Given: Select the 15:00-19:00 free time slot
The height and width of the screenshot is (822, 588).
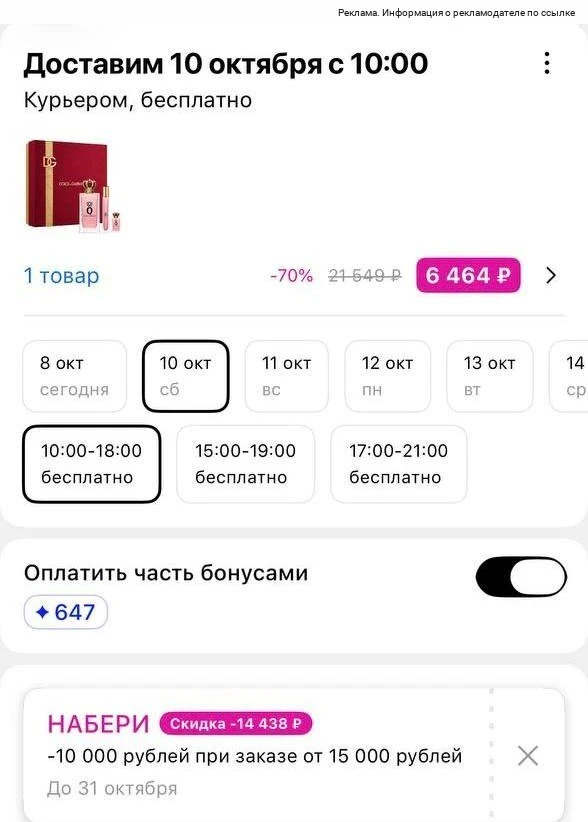Looking at the screenshot, I should (245, 464).
